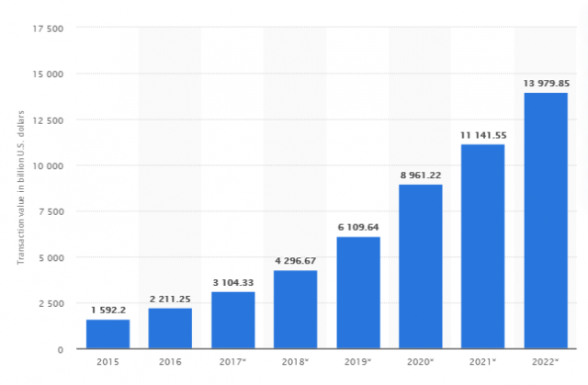This screenshot has height=385, width=588.
Task: Click the 8 961.22 value label
Action: (x=421, y=176)
